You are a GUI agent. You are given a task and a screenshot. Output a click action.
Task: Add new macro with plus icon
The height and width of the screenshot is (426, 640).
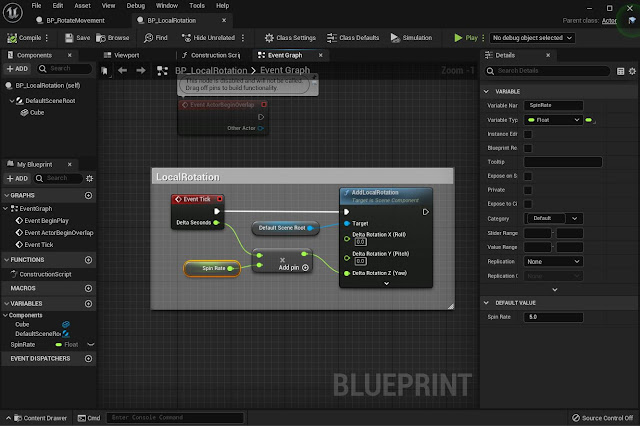(x=88, y=288)
